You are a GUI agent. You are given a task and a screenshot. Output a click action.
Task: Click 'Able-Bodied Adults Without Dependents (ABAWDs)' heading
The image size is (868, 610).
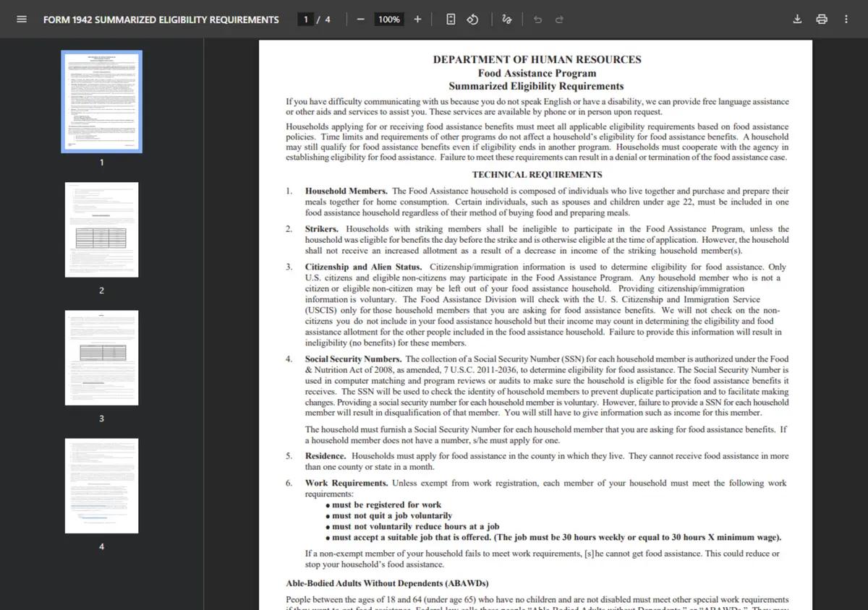387,583
